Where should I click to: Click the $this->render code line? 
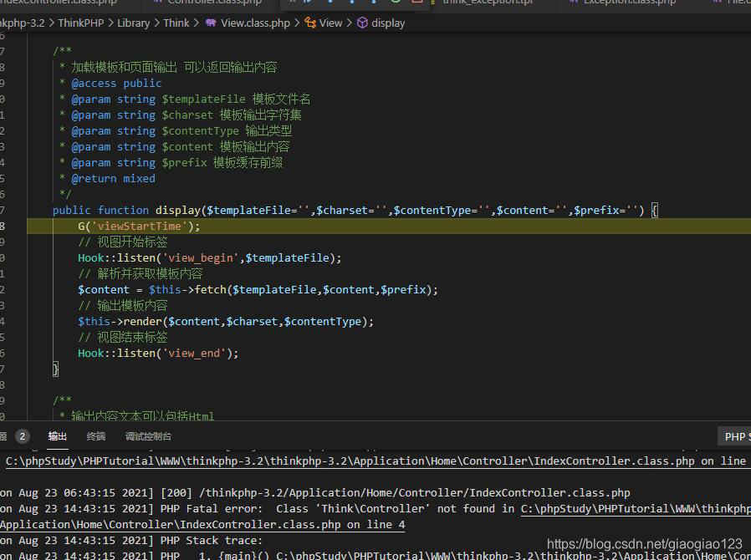coord(226,322)
